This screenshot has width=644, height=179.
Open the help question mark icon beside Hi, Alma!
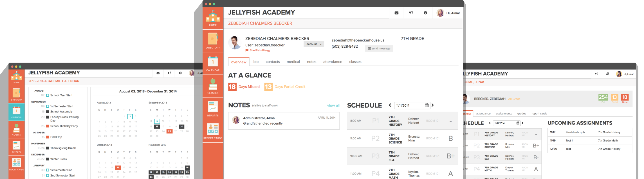coord(425,13)
